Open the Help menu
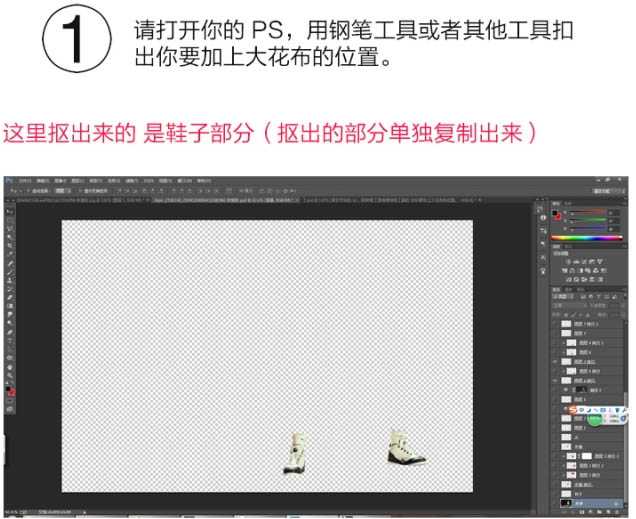The width and height of the screenshot is (636, 519). [x=204, y=180]
